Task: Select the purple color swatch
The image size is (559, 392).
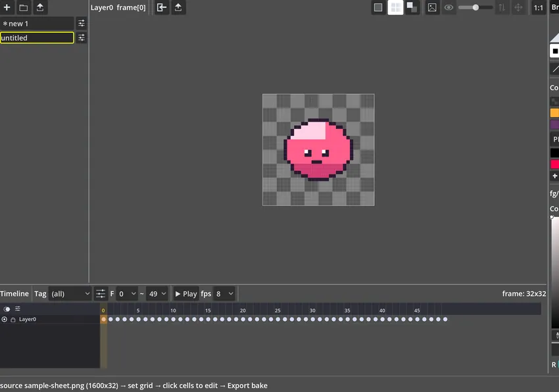Action: [554, 124]
